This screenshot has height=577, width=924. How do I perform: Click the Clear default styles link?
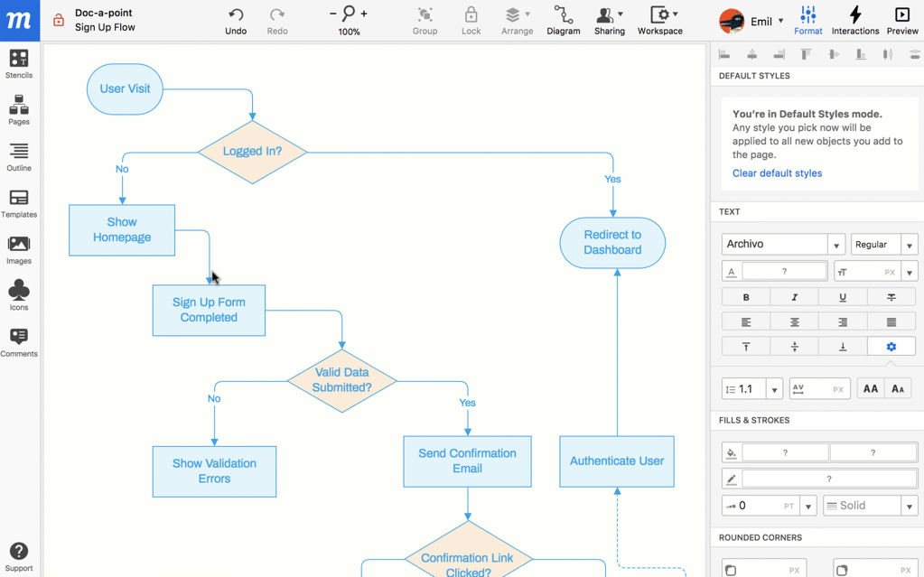click(777, 173)
